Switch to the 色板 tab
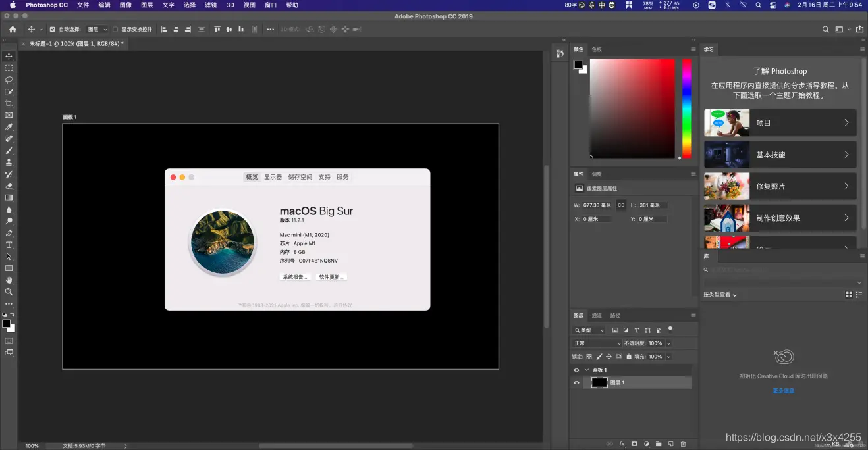This screenshot has width=868, height=450. pyautogui.click(x=597, y=49)
